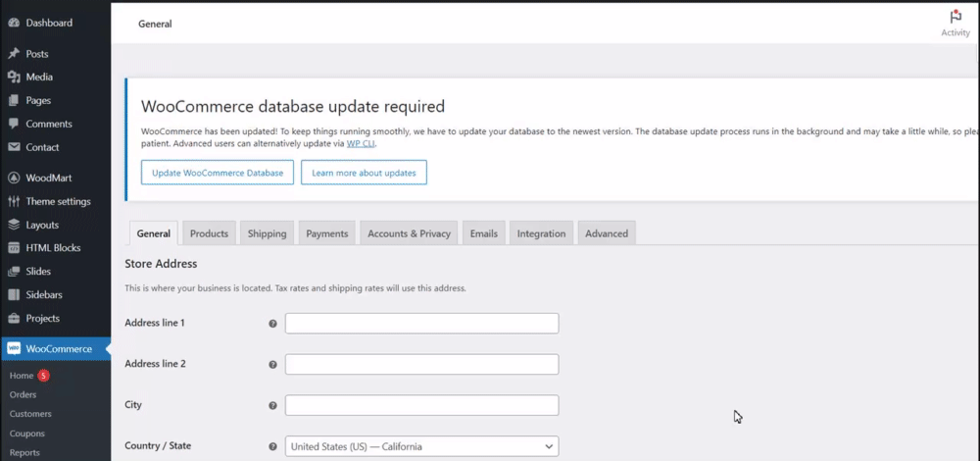Open the Theme settings menu item
Image resolution: width=980 pixels, height=461 pixels.
pos(56,201)
